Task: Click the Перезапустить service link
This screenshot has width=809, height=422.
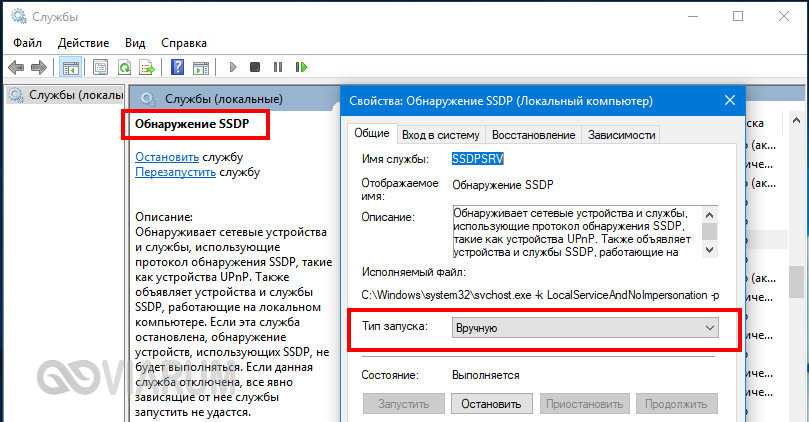Action: pos(176,172)
